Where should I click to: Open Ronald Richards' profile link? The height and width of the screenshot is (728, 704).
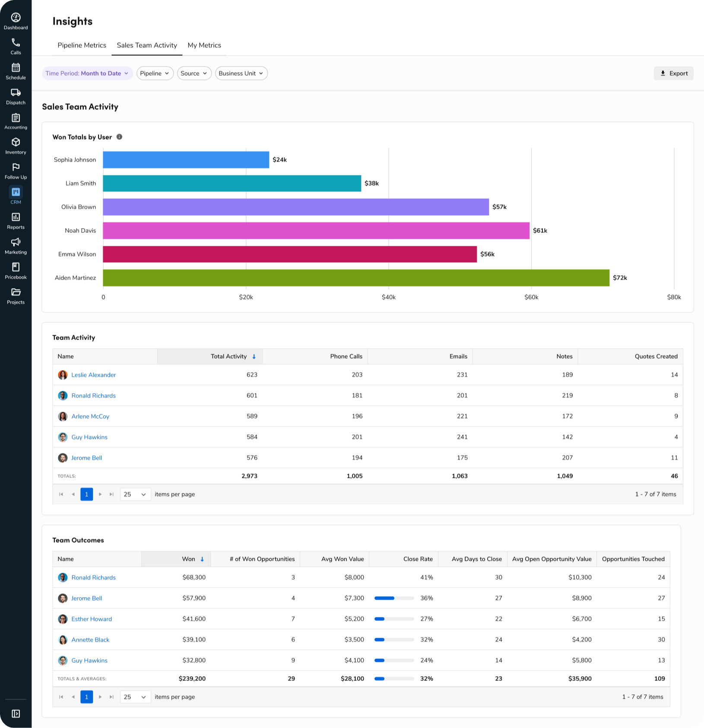click(x=93, y=395)
